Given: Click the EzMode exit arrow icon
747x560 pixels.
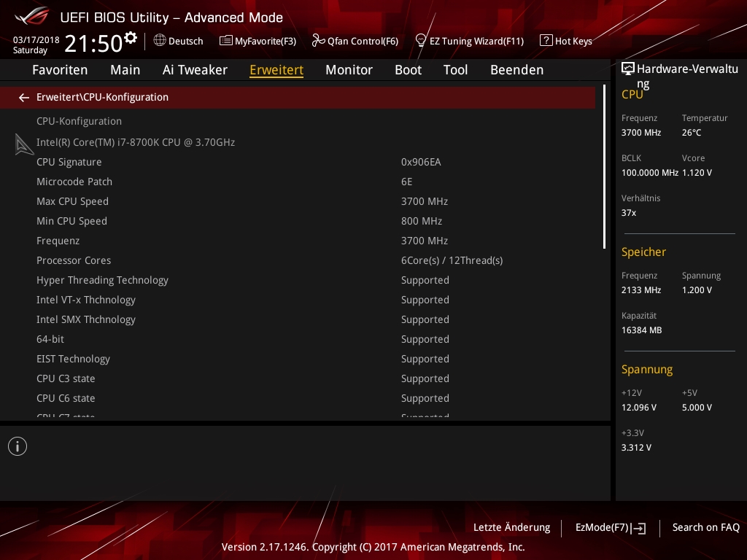Looking at the screenshot, I should [x=638, y=528].
